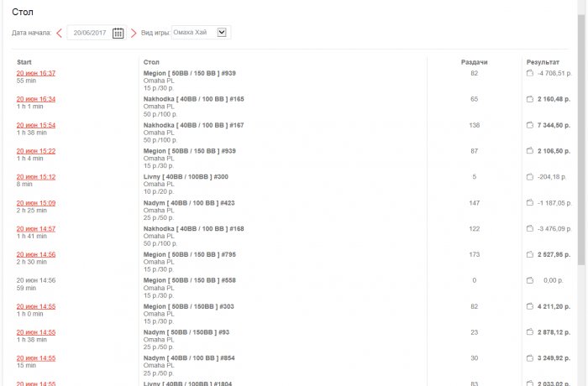Select table name Nakhodka #168
The height and width of the screenshot is (386, 588).
193,228
